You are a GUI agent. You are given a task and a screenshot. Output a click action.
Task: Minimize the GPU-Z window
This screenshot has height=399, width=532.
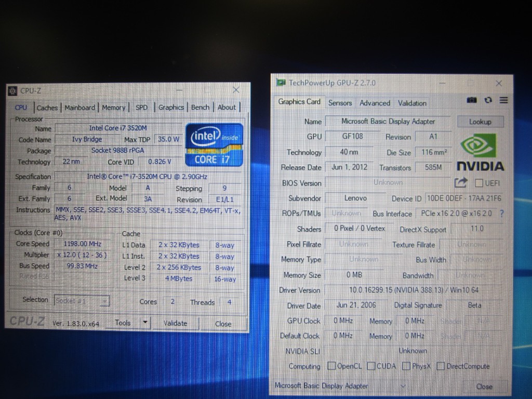pos(442,83)
